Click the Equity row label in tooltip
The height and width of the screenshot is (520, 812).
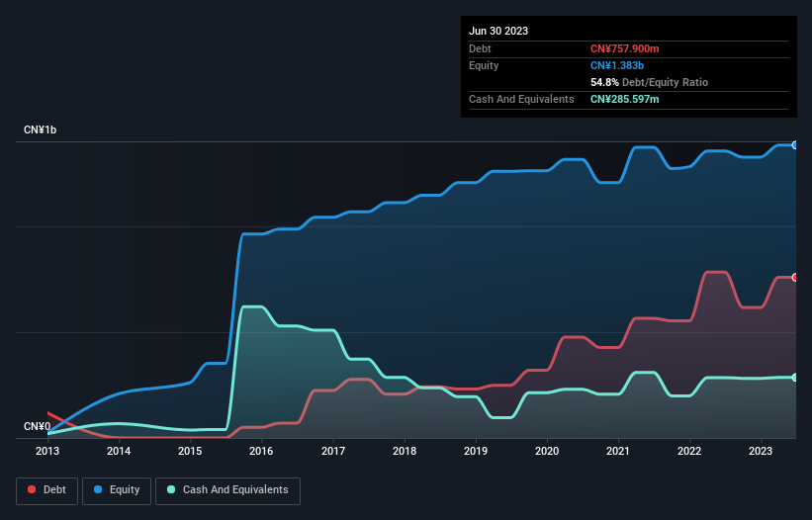coord(484,65)
